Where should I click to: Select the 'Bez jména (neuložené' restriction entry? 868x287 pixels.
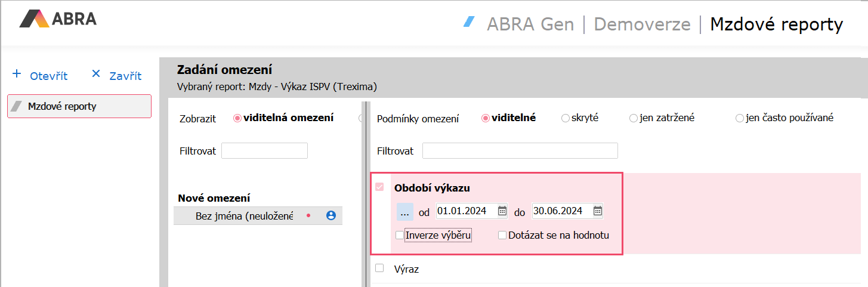pyautogui.click(x=244, y=216)
